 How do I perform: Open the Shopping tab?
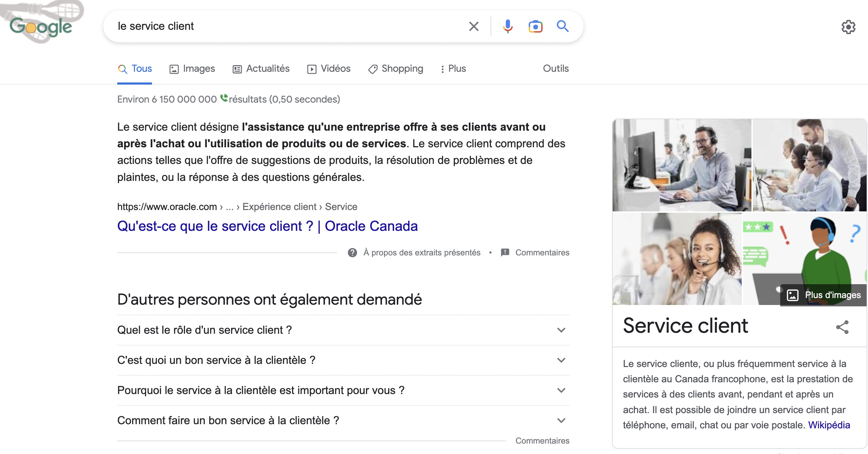tap(395, 69)
